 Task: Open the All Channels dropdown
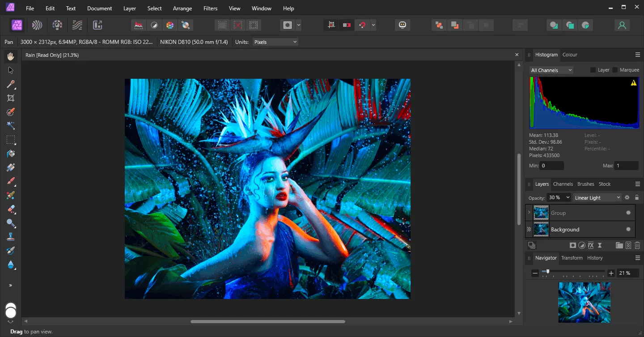551,70
